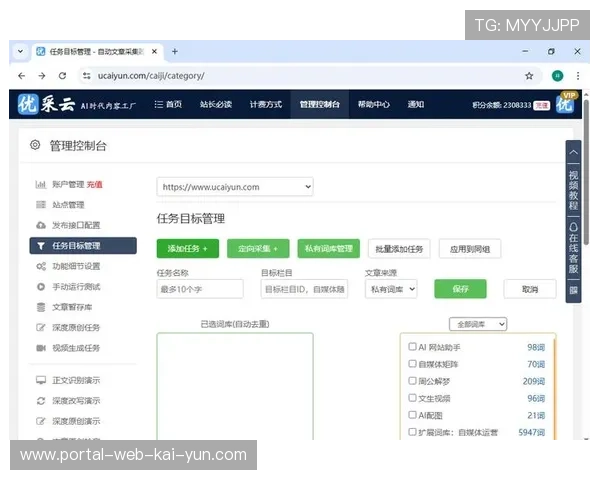Check the AI 网站助手 checkbox

coord(412,347)
